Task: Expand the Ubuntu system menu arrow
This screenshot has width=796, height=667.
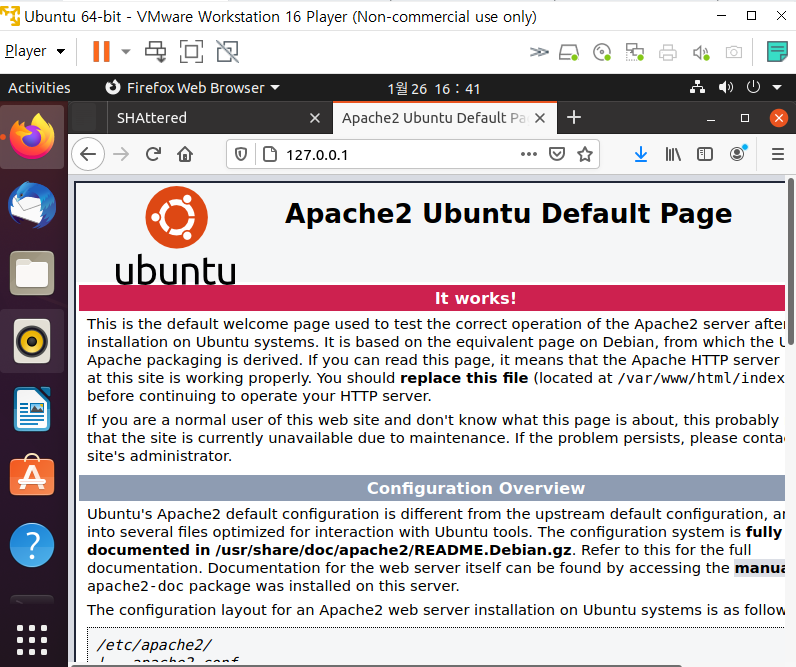Action: (x=777, y=88)
